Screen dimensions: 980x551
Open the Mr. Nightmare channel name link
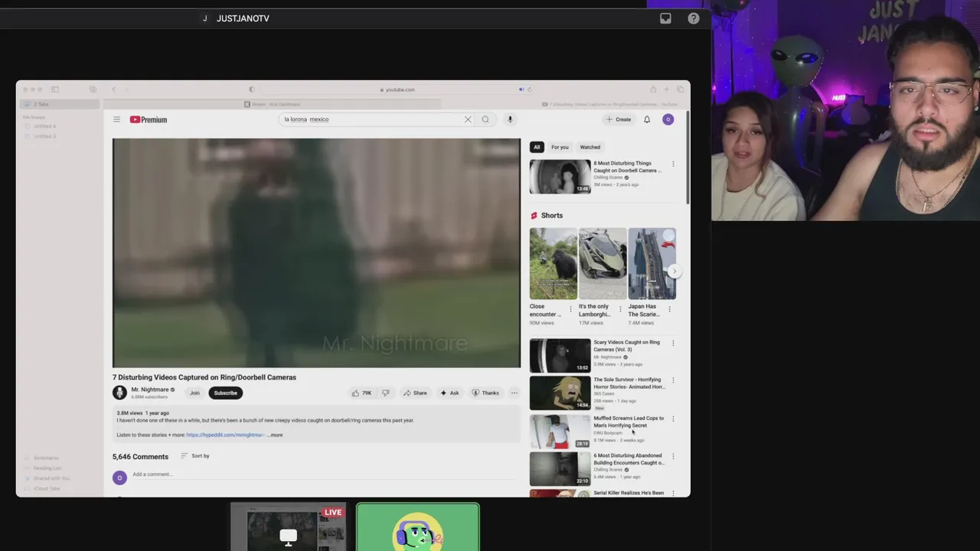coord(149,390)
